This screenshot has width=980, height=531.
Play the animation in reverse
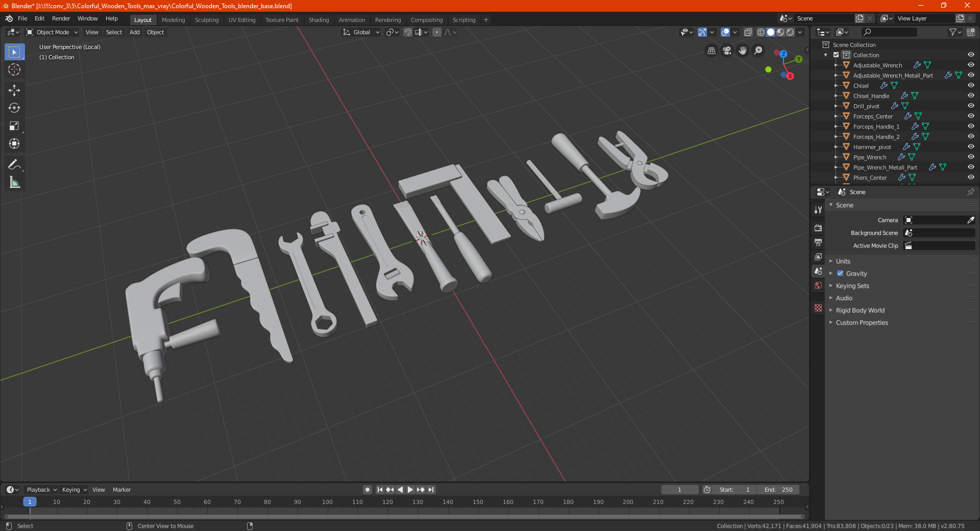pos(400,490)
